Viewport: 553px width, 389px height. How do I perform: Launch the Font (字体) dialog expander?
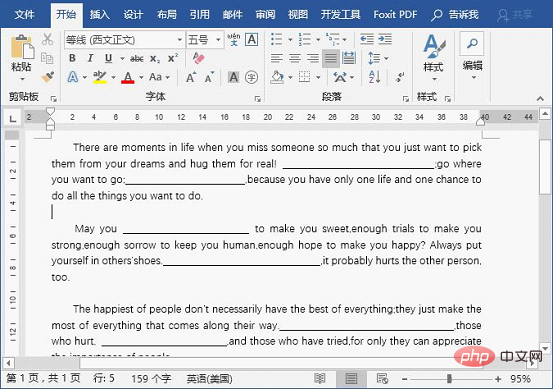pyautogui.click(x=257, y=99)
